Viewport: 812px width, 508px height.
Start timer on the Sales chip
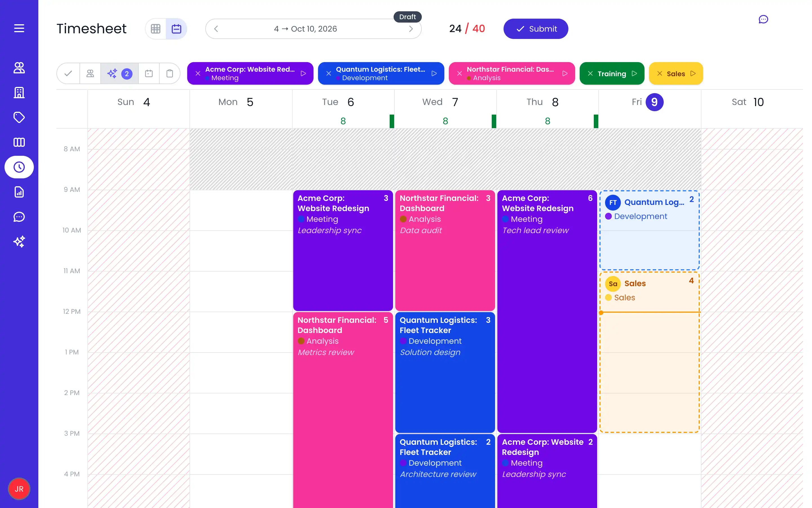pyautogui.click(x=693, y=74)
